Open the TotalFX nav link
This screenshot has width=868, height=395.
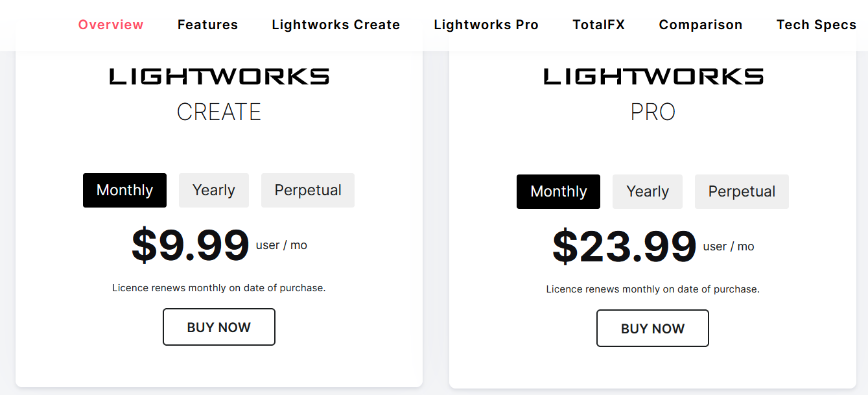point(598,25)
